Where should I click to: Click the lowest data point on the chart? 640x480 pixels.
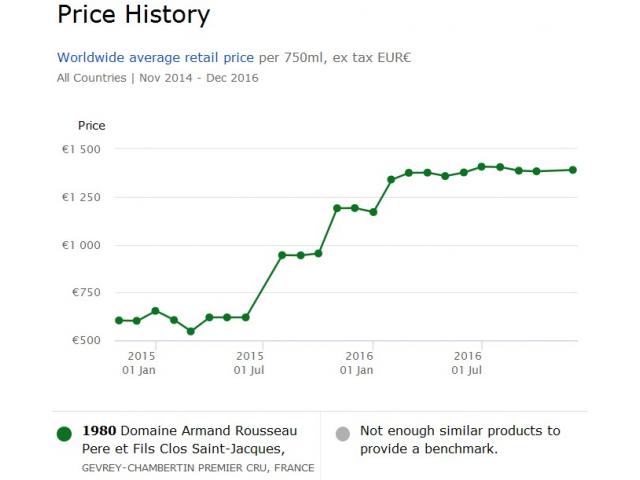point(191,331)
